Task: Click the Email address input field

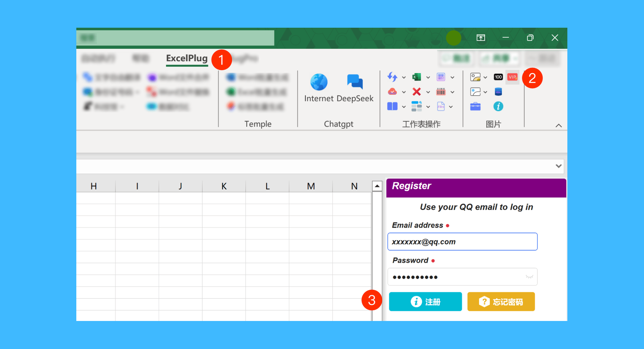Action: point(462,242)
